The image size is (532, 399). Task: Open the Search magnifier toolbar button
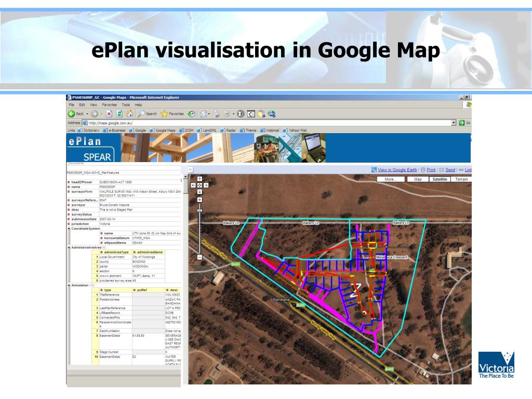[147, 114]
